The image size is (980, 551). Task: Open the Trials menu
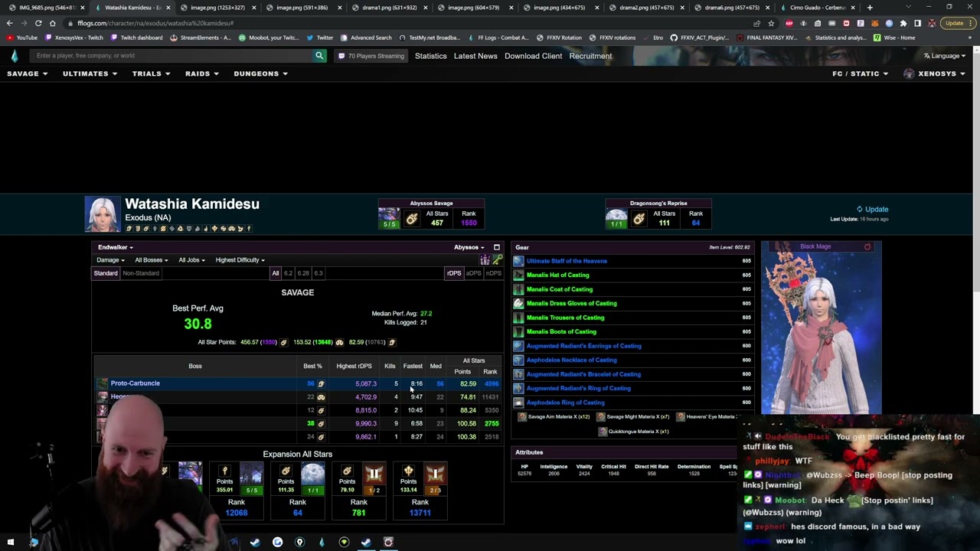pos(152,73)
